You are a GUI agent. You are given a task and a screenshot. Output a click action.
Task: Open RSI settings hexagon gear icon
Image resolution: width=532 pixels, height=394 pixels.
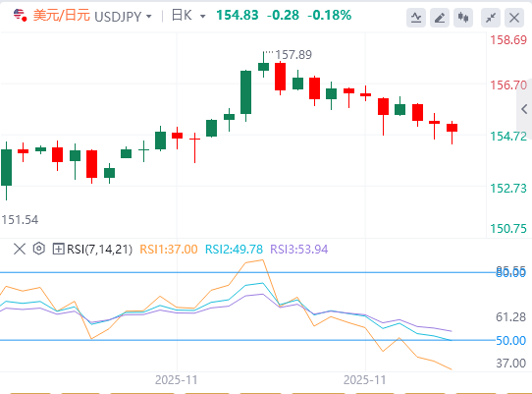click(39, 249)
